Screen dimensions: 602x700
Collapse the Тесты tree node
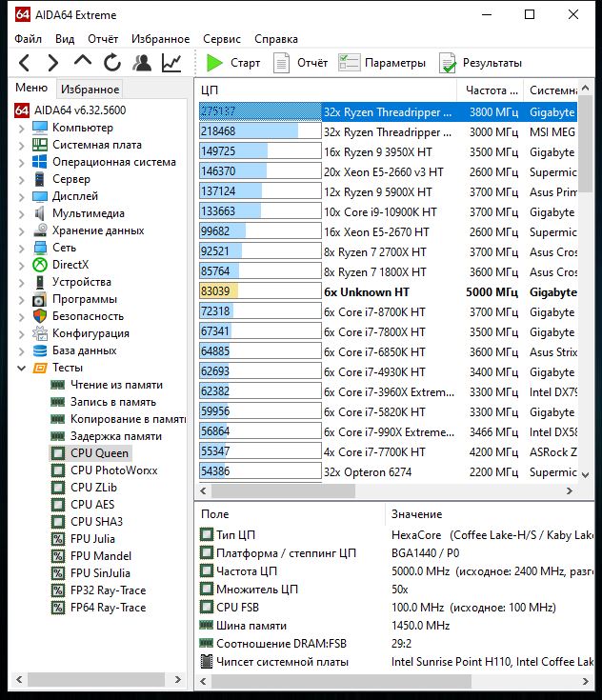[21, 369]
